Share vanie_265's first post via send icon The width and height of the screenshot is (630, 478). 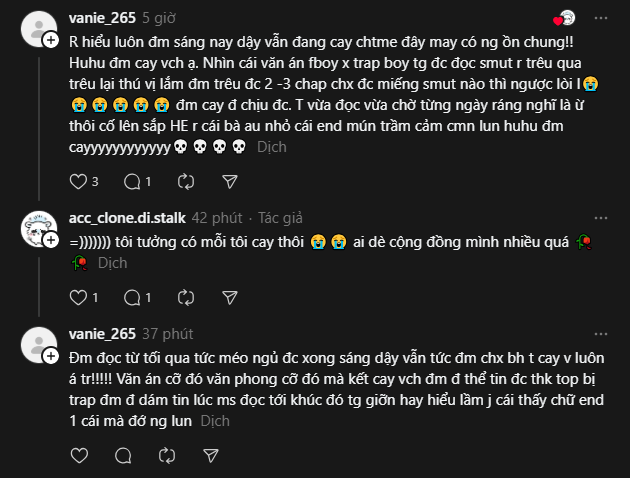tap(229, 181)
